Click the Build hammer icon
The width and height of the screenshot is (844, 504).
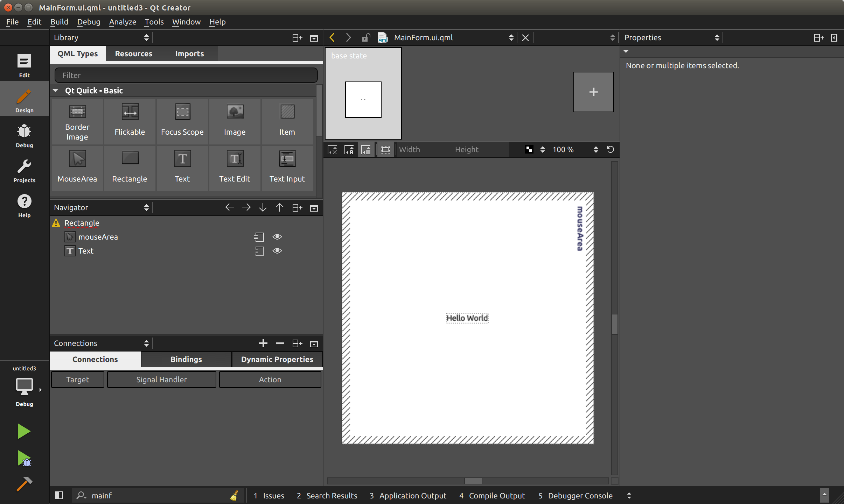(x=24, y=484)
